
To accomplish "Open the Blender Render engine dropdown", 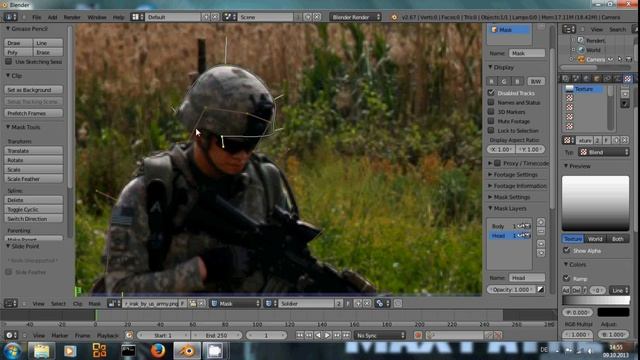I will pyautogui.click(x=356, y=17).
